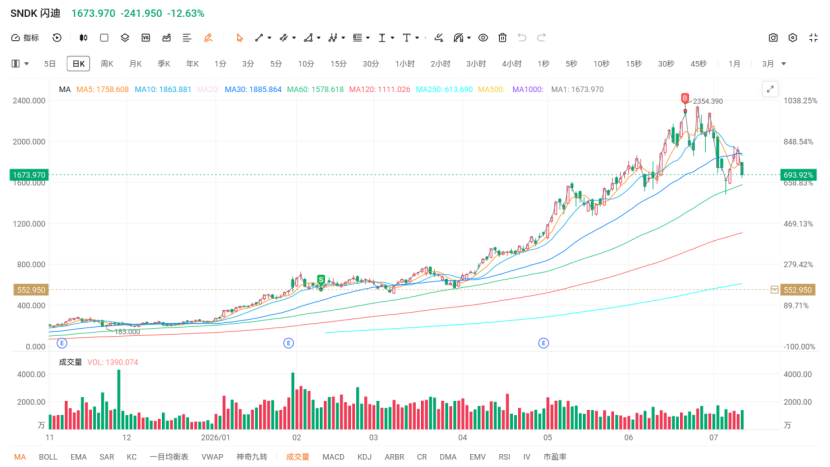Click the screenshot camera icon
Viewport: 830px width, 467px height.
773,38
